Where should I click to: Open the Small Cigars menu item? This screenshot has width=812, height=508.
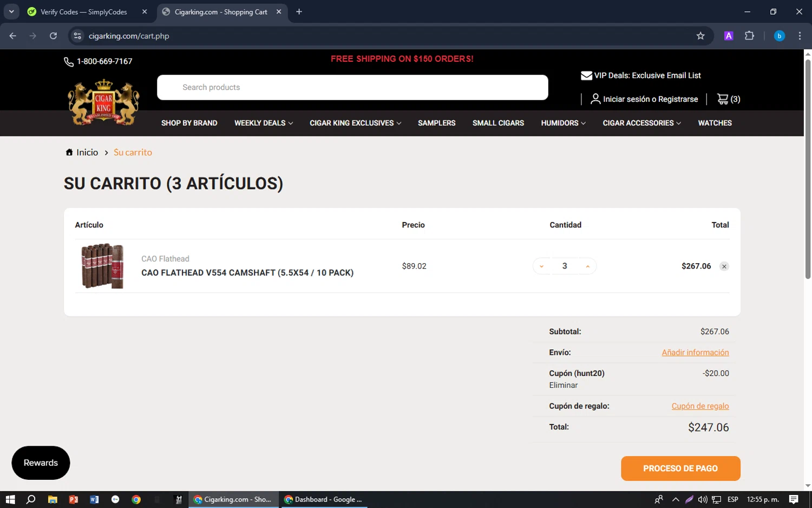(x=498, y=123)
